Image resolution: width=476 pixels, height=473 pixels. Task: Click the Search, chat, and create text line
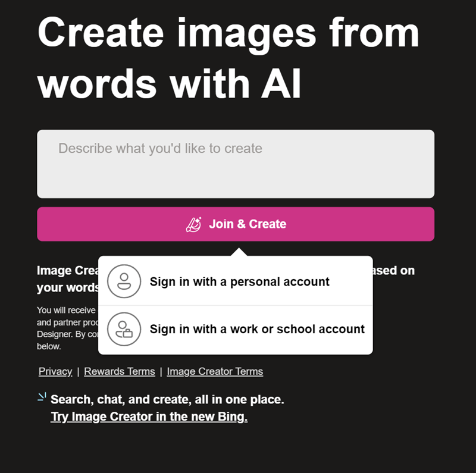(x=167, y=400)
